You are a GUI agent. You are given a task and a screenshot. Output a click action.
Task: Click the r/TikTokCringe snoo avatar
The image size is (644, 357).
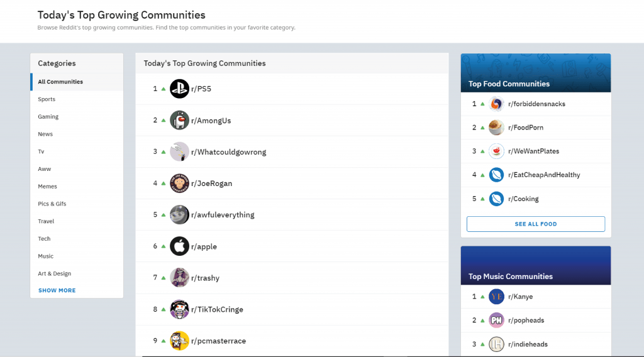pyautogui.click(x=179, y=309)
